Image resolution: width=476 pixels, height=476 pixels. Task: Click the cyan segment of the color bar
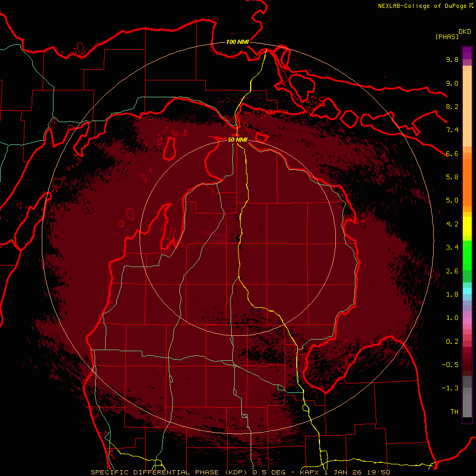(467, 291)
